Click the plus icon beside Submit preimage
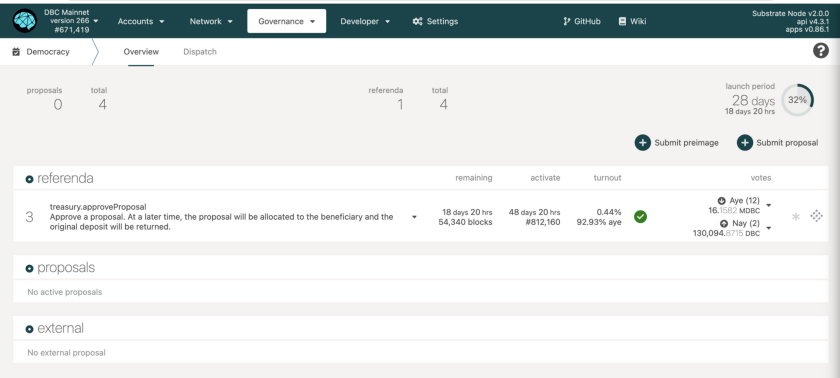This screenshot has height=378, width=840. point(642,143)
